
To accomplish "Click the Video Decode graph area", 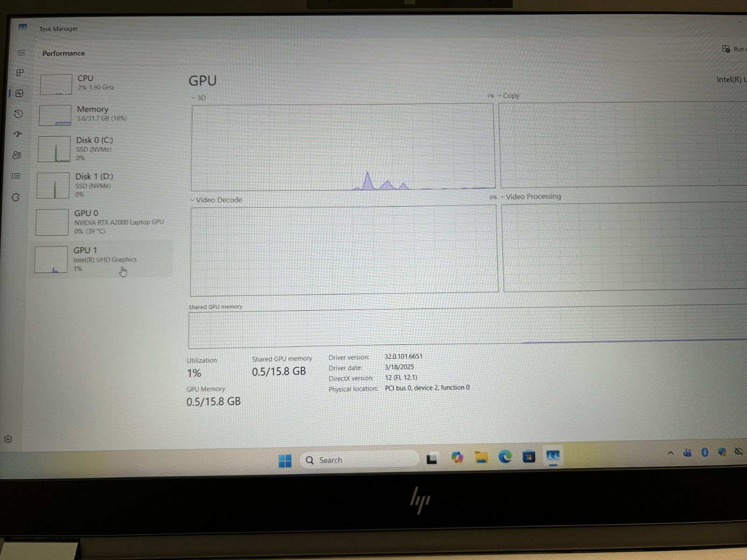I will coord(344,250).
